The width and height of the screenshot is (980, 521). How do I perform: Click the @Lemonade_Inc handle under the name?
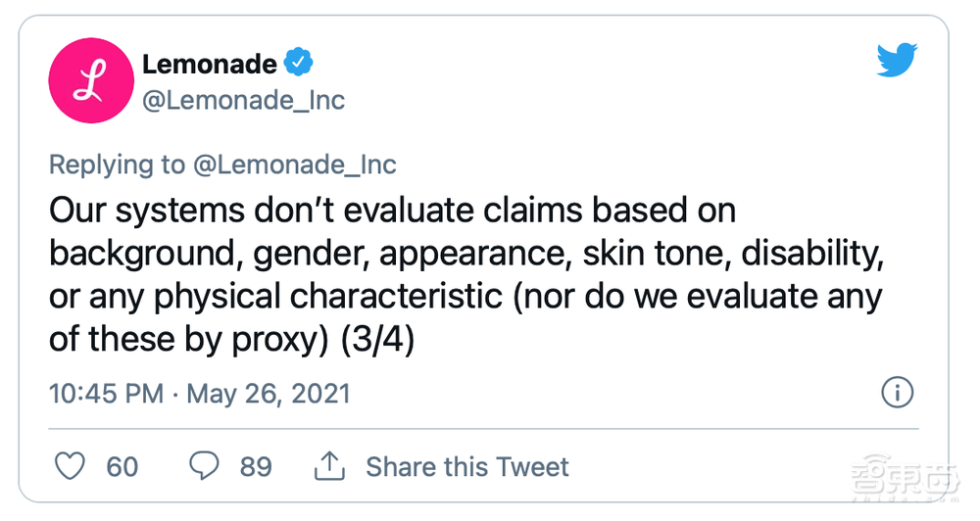point(243,101)
